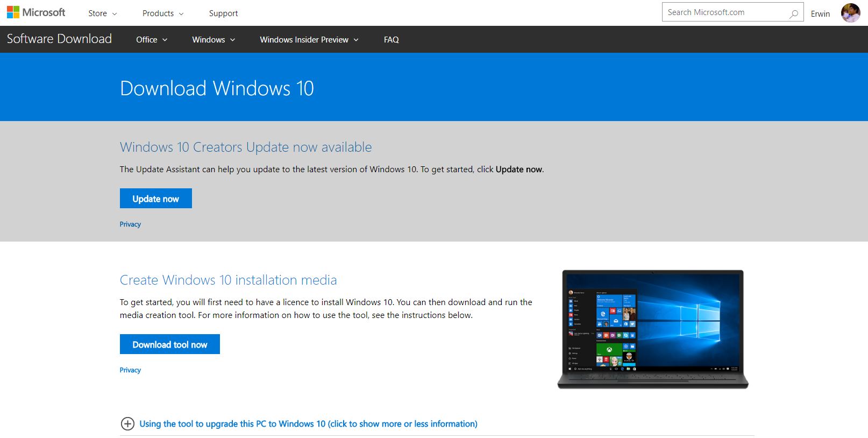Click 'Windows 10 Creators Update now available' heading
Screen dimensions: 868x438
[246, 147]
